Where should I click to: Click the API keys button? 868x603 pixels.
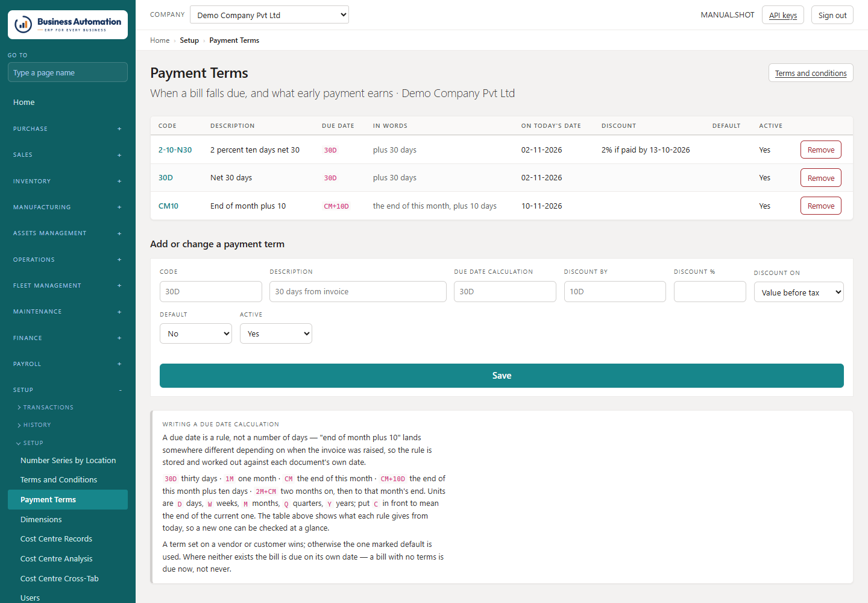[x=783, y=15]
